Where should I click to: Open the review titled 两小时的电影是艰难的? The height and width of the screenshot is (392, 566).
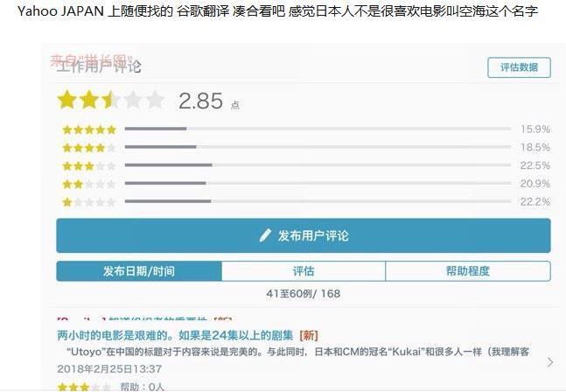coord(175,335)
